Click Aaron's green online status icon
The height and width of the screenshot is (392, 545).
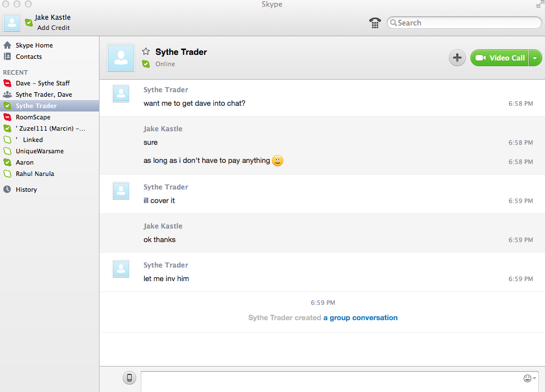coord(7,162)
